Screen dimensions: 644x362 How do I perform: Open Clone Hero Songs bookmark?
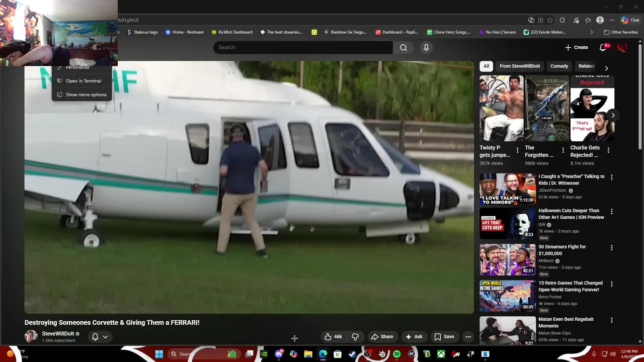click(x=448, y=32)
